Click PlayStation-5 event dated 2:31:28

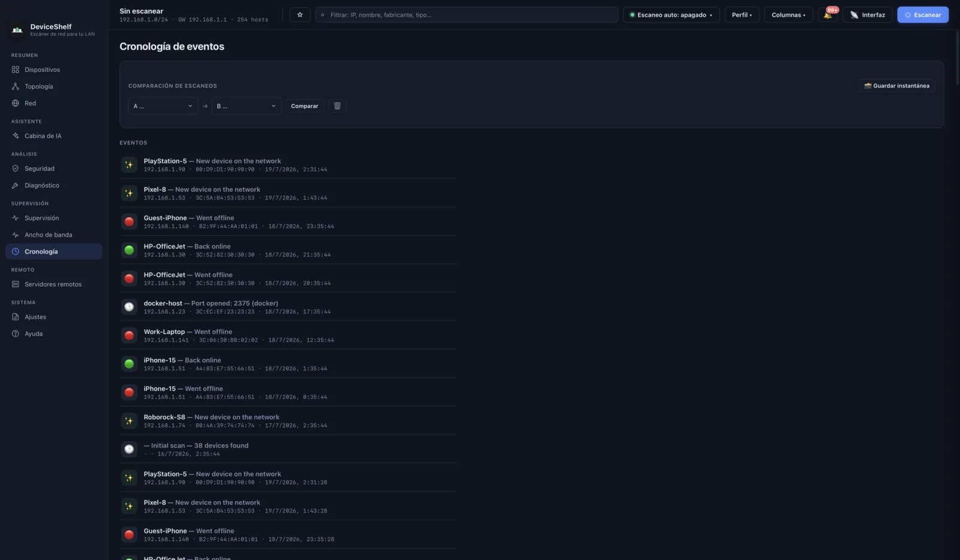(288, 478)
